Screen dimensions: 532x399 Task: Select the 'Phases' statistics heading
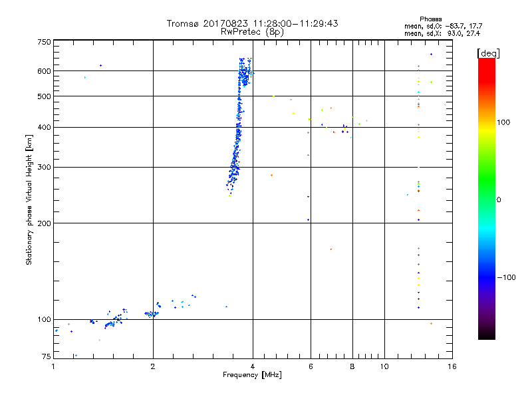click(x=430, y=19)
